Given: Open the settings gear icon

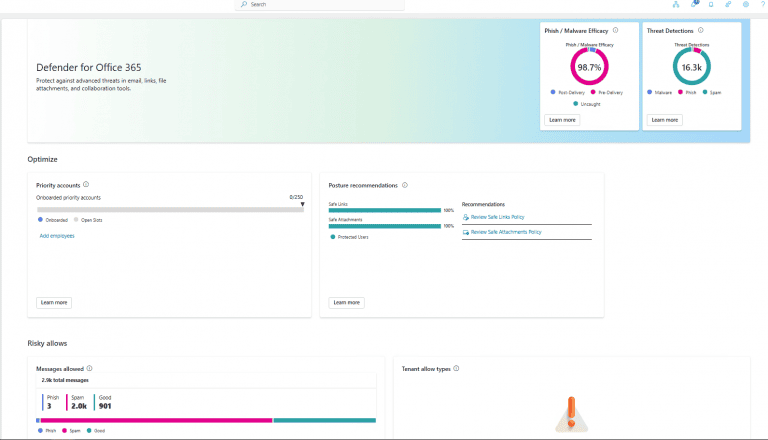Looking at the screenshot, I should tap(745, 4).
